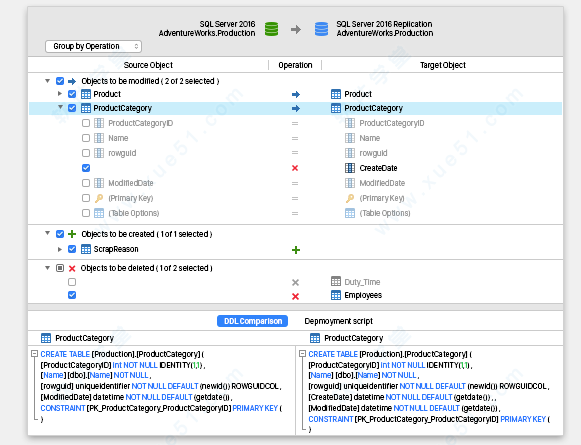Click red delete X for CreateDate
This screenshot has height=445, width=581.
(x=295, y=168)
